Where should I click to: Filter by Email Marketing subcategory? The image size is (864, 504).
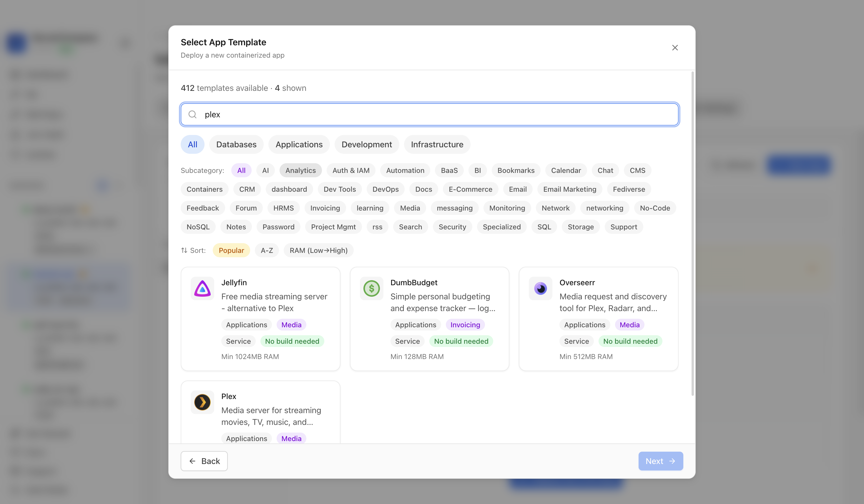tap(569, 189)
